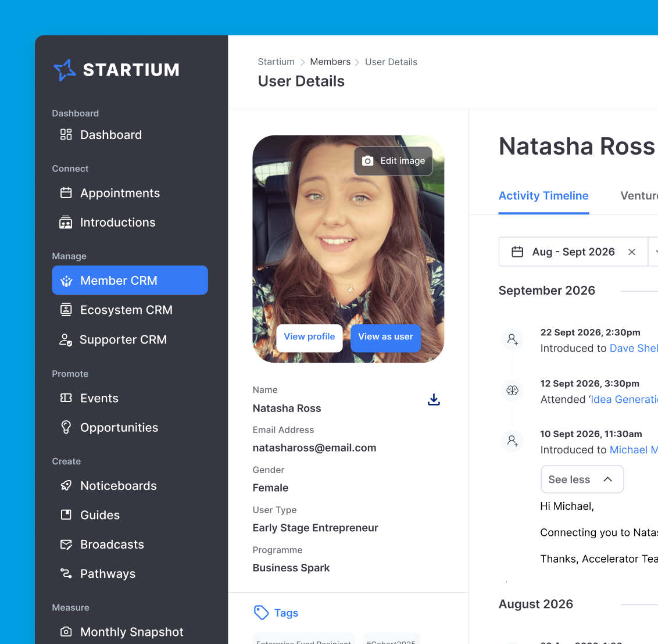This screenshot has height=644, width=658.
Task: Open Member CRM in the sidebar
Action: pos(130,280)
